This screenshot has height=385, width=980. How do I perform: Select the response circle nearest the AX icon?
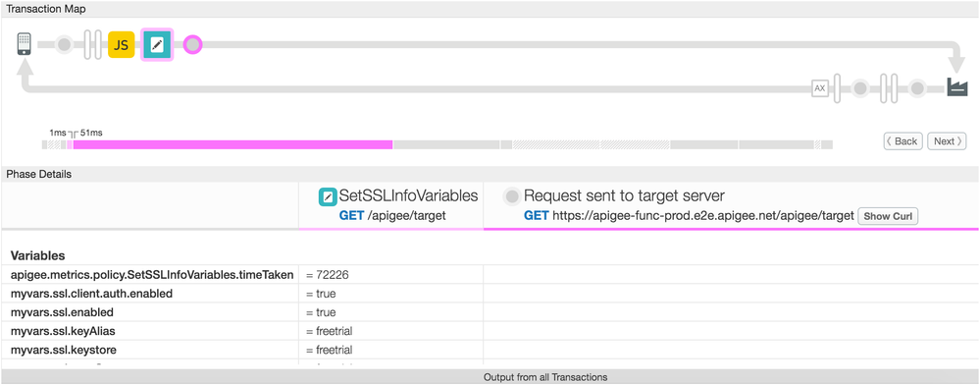pos(860,88)
